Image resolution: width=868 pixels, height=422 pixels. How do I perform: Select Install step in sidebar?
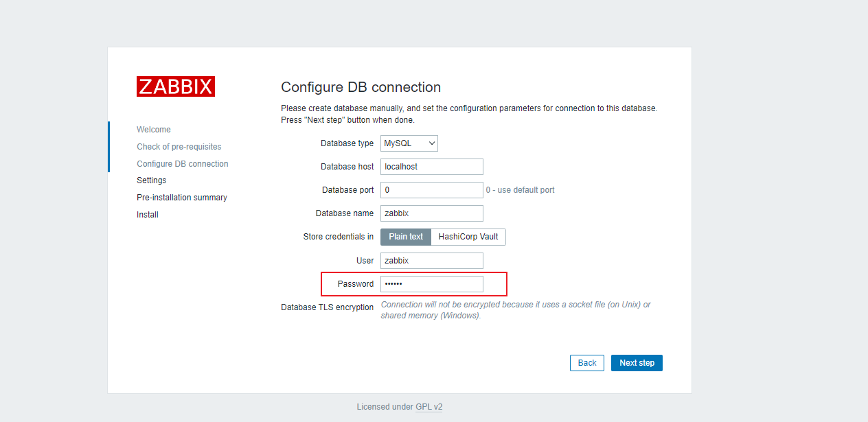coord(148,215)
